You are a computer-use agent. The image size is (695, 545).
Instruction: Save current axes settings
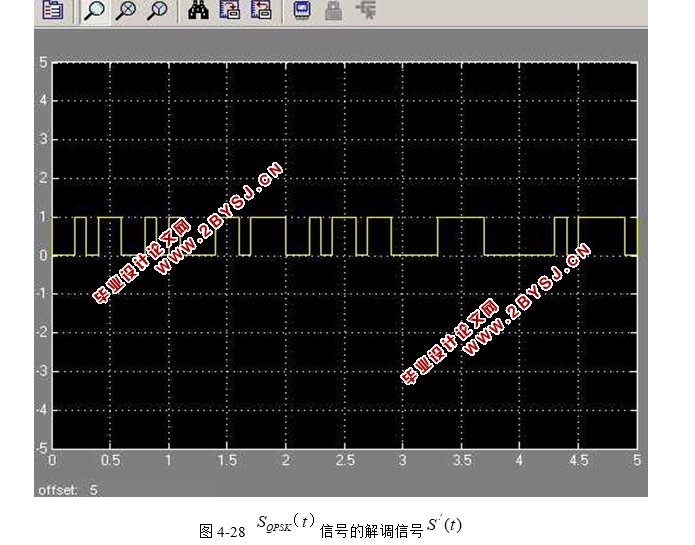click(x=229, y=11)
